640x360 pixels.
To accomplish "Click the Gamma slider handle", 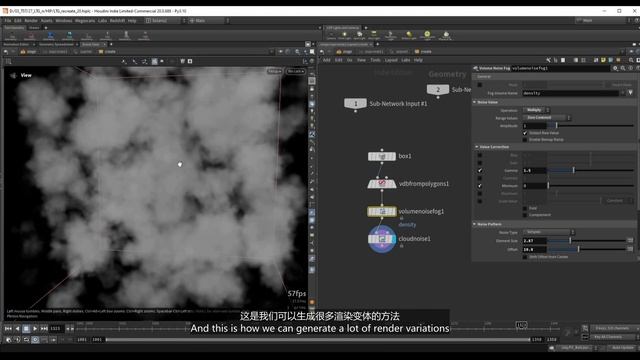I will (573, 170).
